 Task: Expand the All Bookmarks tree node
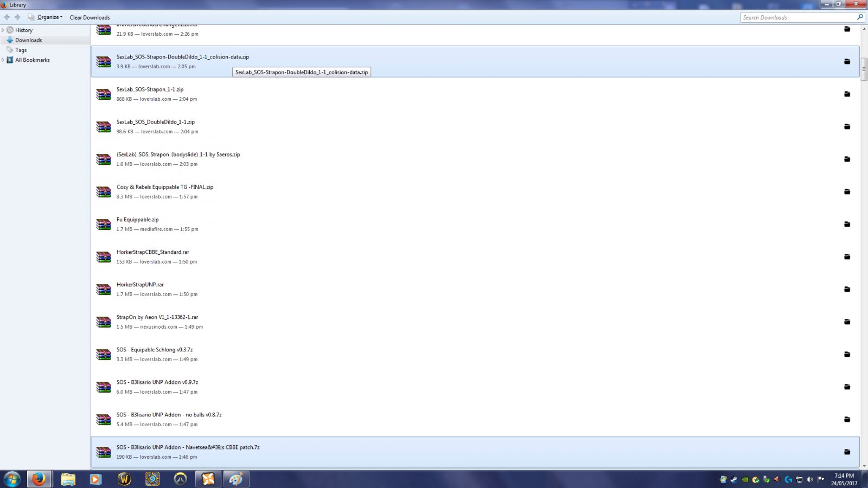click(3, 60)
